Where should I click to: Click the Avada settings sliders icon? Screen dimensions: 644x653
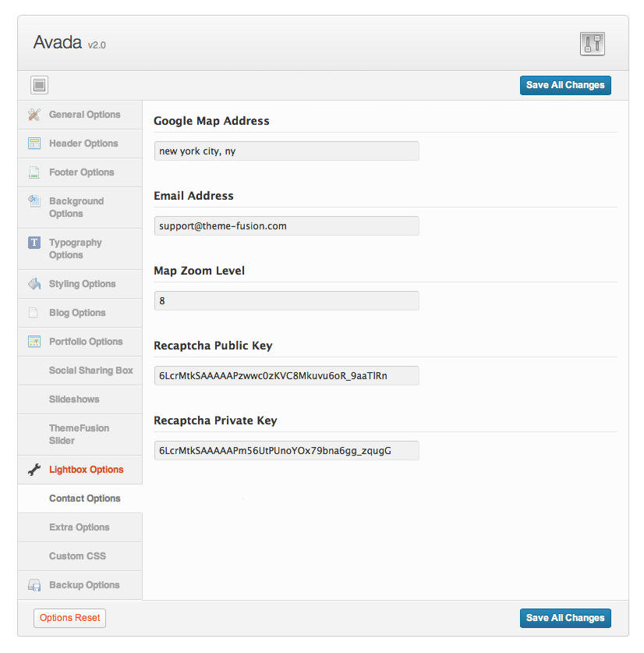593,44
